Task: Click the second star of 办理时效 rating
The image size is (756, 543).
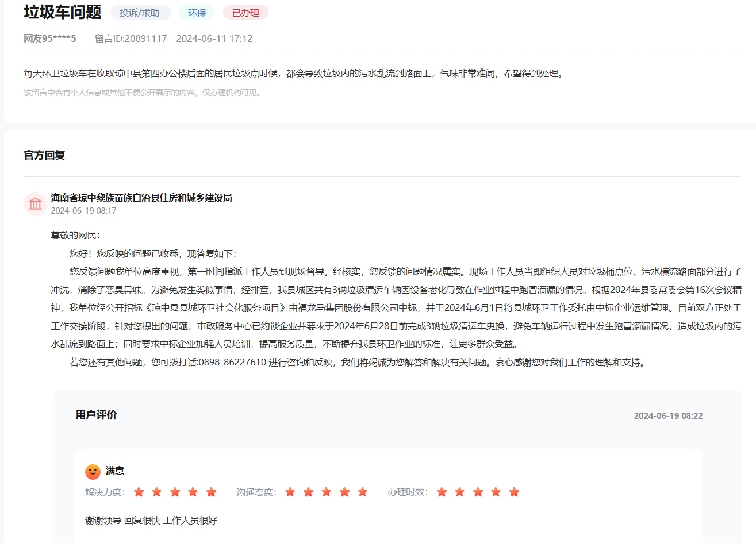Action: click(460, 492)
